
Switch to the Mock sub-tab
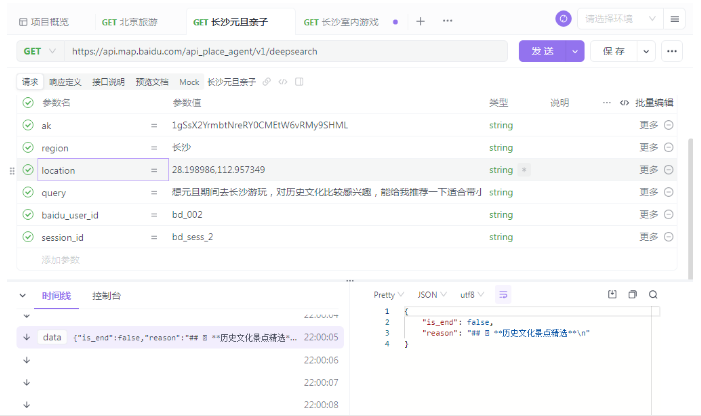(189, 82)
